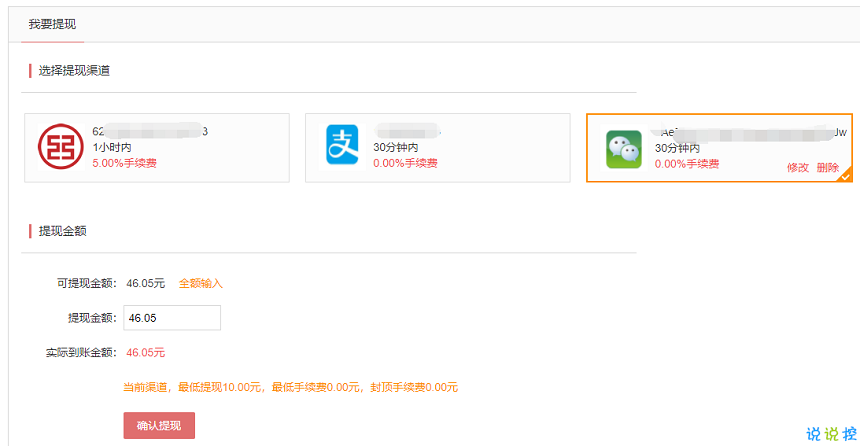This screenshot has height=446, width=860.
Task: Select the bank card 1小时内 withdrawal channel
Action: [x=157, y=148]
